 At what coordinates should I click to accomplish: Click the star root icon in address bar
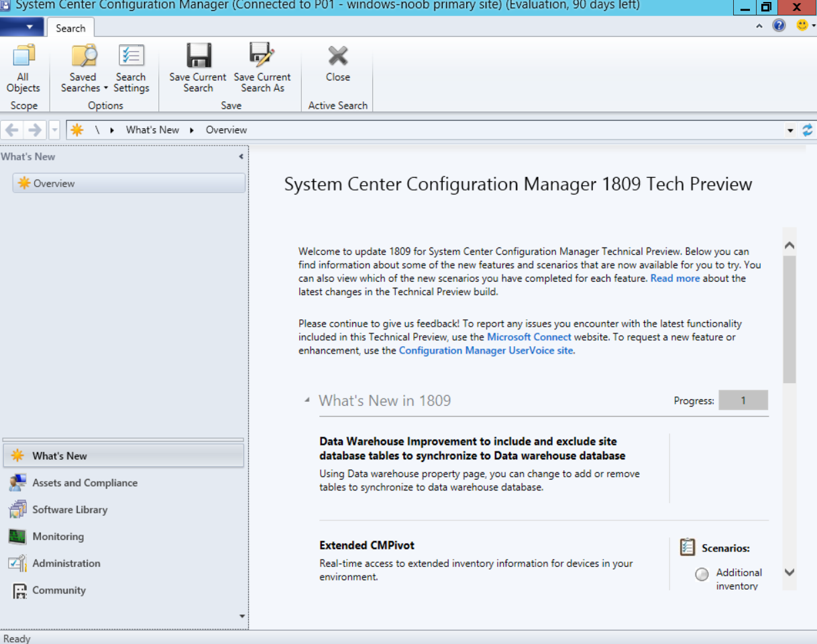(77, 130)
